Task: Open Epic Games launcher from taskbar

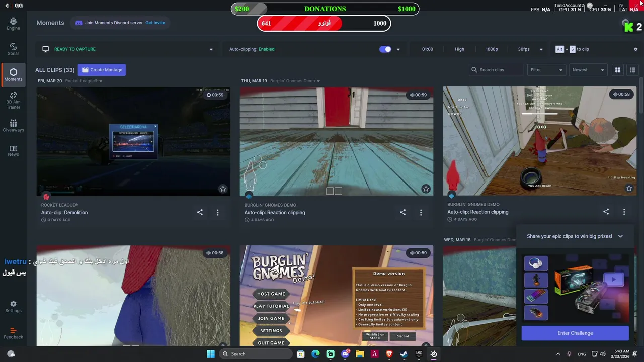Action: (419, 354)
